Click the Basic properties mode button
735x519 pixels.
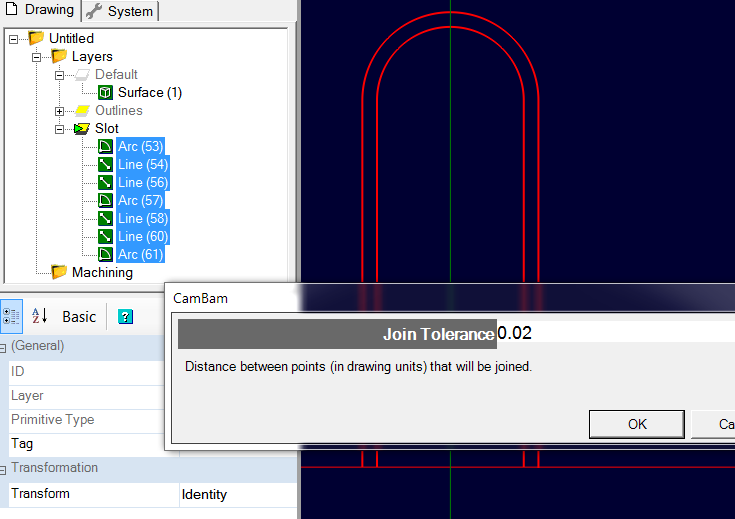[x=79, y=317]
